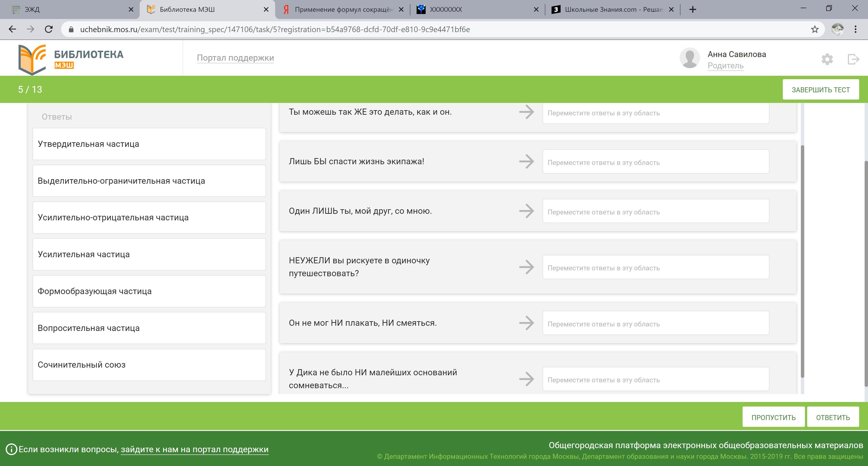This screenshot has height=466, width=868.
Task: Click drop area beside Лишь БЫ sentence
Action: pyautogui.click(x=655, y=162)
